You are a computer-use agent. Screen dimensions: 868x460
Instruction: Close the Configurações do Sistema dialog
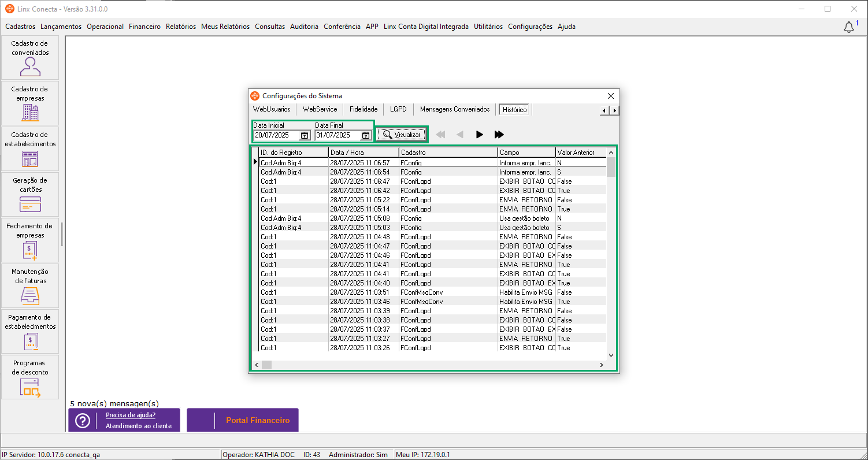point(611,96)
